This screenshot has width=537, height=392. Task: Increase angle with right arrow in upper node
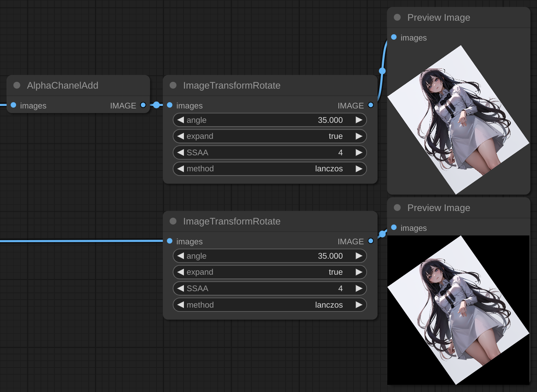pyautogui.click(x=359, y=120)
